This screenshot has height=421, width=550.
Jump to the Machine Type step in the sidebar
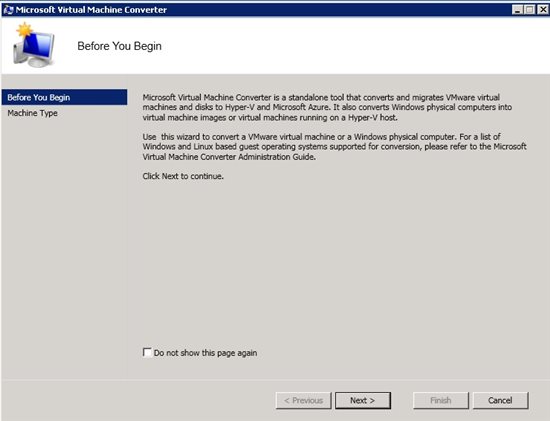click(x=32, y=113)
